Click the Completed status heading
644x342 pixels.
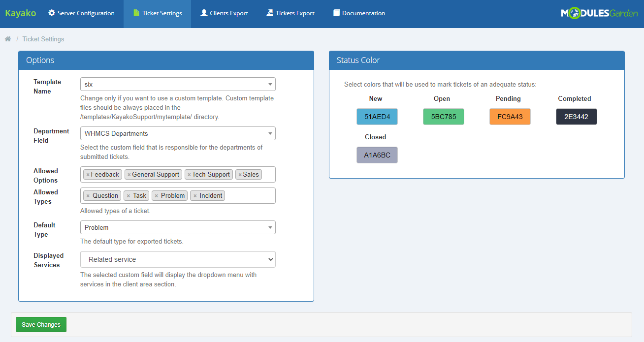[575, 99]
